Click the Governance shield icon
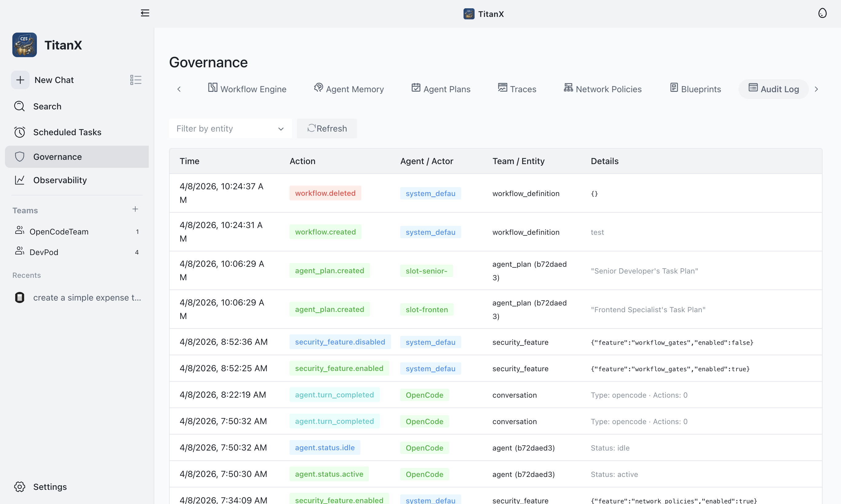The image size is (841, 504). coord(19,156)
